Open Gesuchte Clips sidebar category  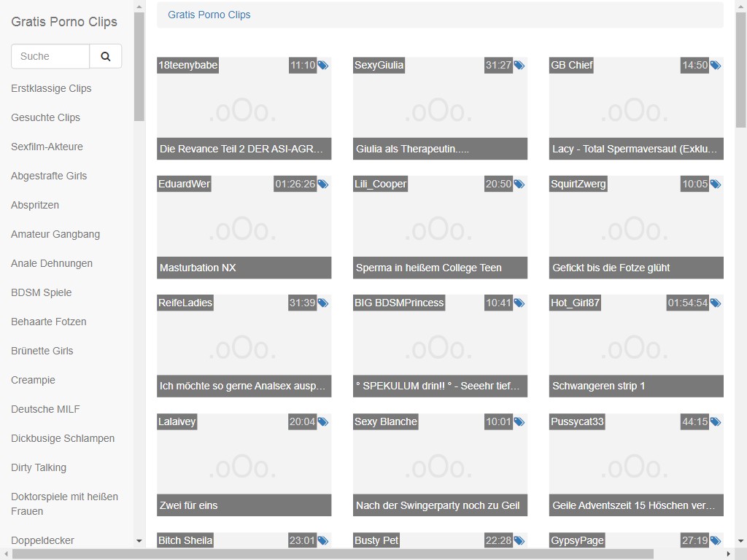pos(45,117)
